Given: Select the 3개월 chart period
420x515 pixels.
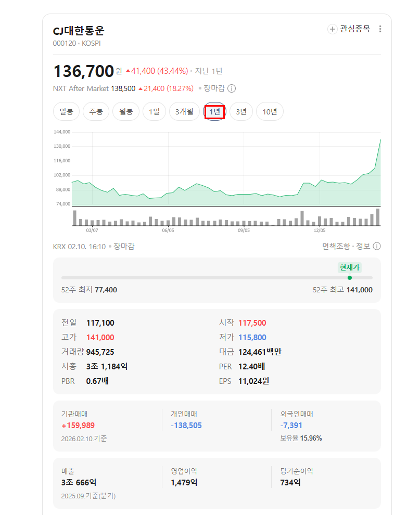Looking at the screenshot, I should coord(184,111).
